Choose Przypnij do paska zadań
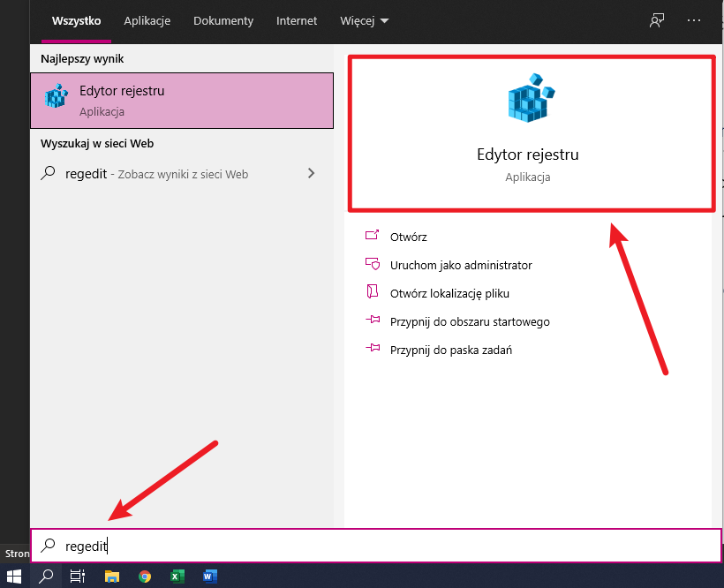724x588 pixels. [x=451, y=350]
